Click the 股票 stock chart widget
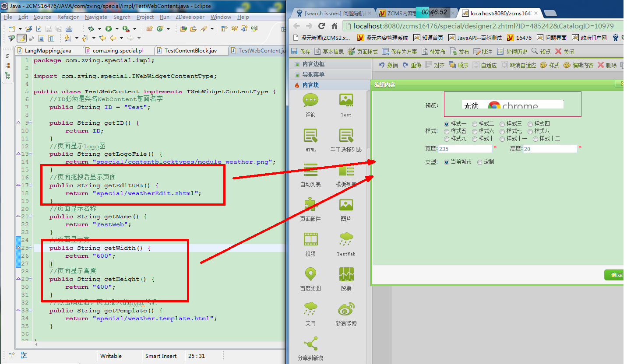This screenshot has height=364, width=627. pos(346,274)
